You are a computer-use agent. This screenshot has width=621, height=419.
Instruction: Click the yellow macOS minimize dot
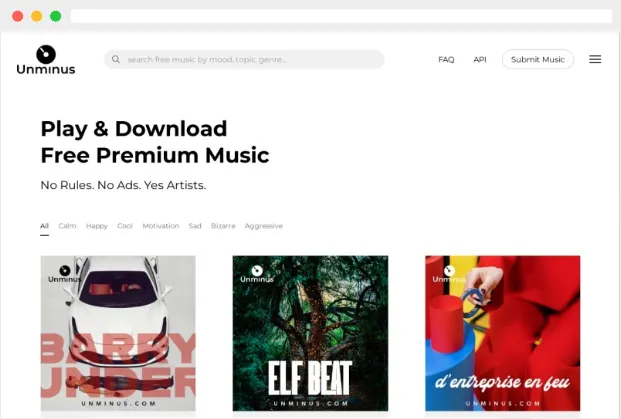tap(36, 16)
